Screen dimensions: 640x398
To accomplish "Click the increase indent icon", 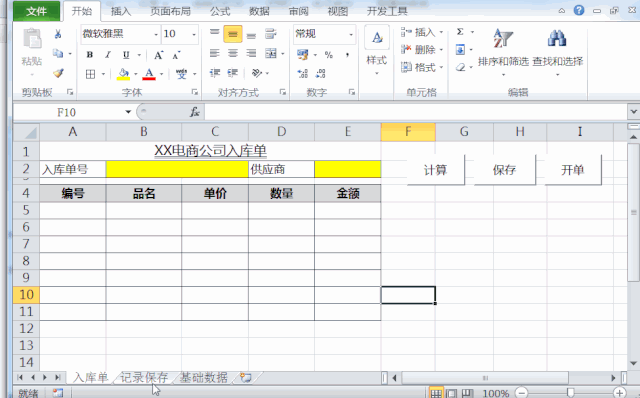I will click(233, 73).
